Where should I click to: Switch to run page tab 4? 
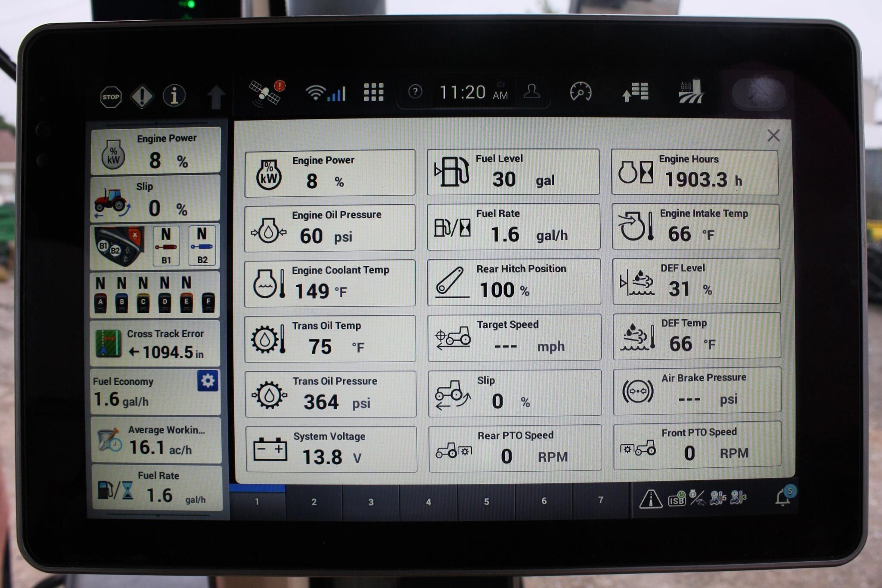coord(428,502)
